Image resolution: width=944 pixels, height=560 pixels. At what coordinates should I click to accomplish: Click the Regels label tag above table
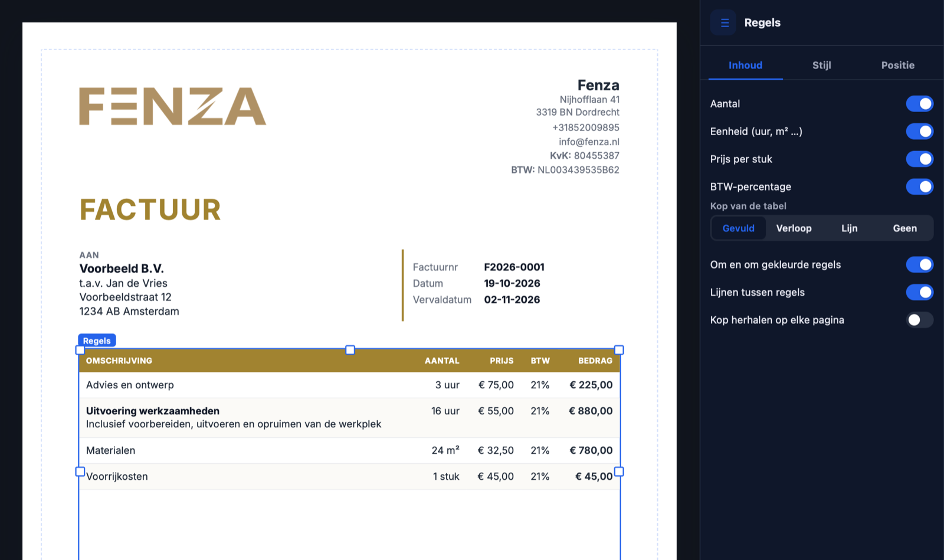click(97, 340)
